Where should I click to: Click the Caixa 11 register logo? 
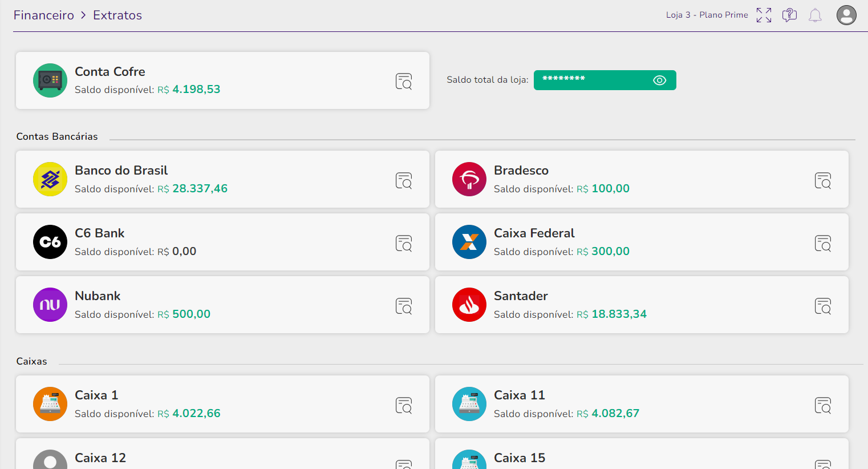point(469,404)
